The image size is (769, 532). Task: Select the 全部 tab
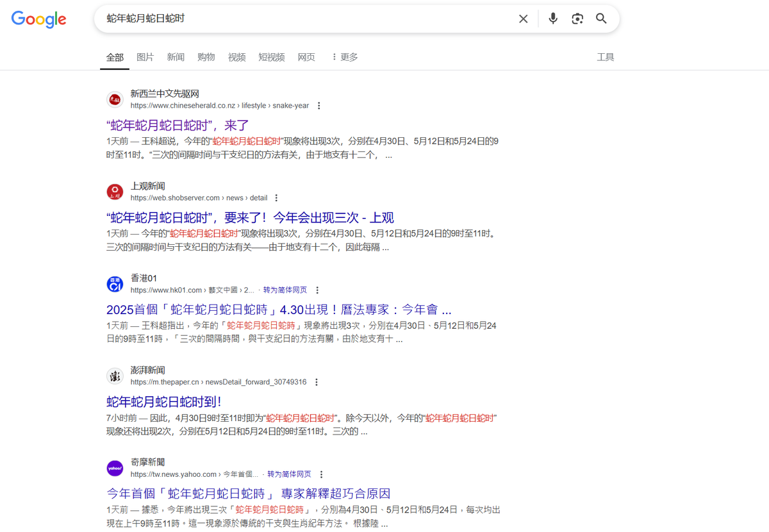coord(115,57)
